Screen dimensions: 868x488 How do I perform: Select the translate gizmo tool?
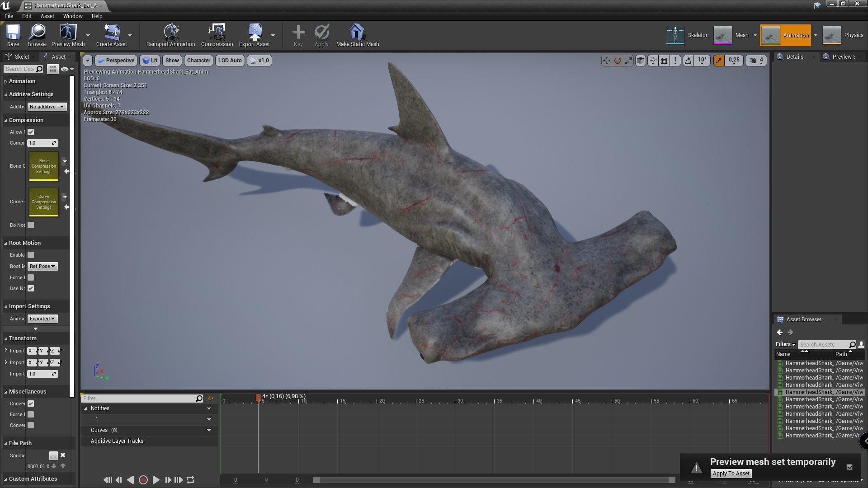coord(606,61)
